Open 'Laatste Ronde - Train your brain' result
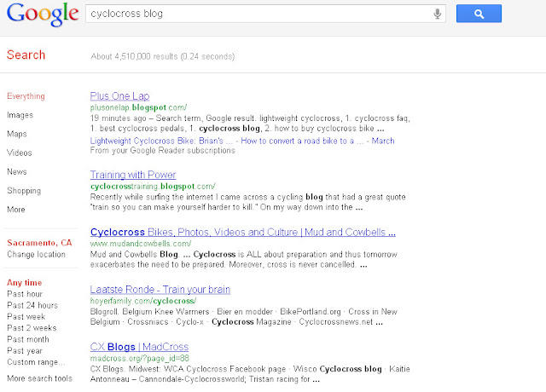 click(160, 290)
